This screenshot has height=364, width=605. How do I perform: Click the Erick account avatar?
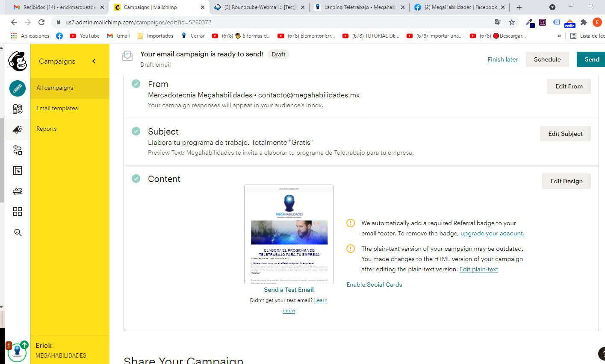(x=17, y=352)
